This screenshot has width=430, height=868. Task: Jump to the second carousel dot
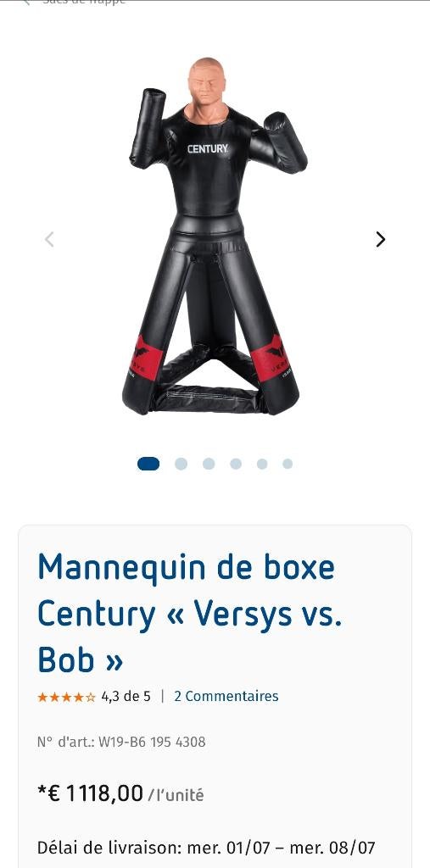click(181, 464)
